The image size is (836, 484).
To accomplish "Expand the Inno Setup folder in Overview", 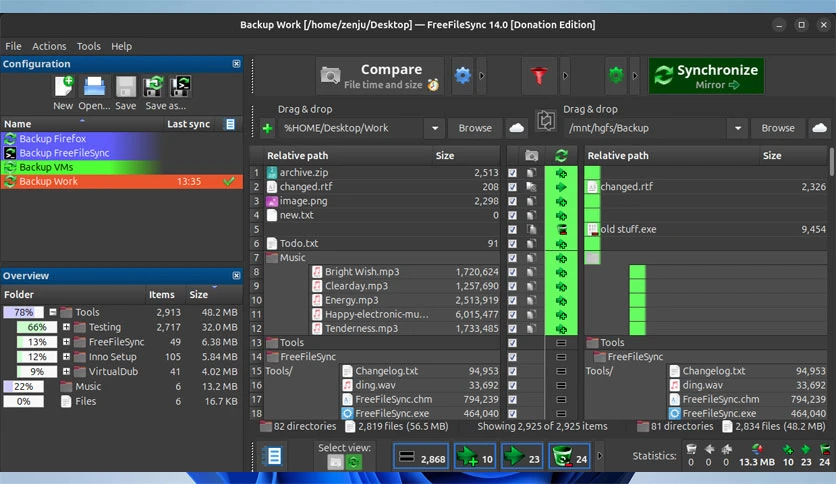I will [66, 357].
